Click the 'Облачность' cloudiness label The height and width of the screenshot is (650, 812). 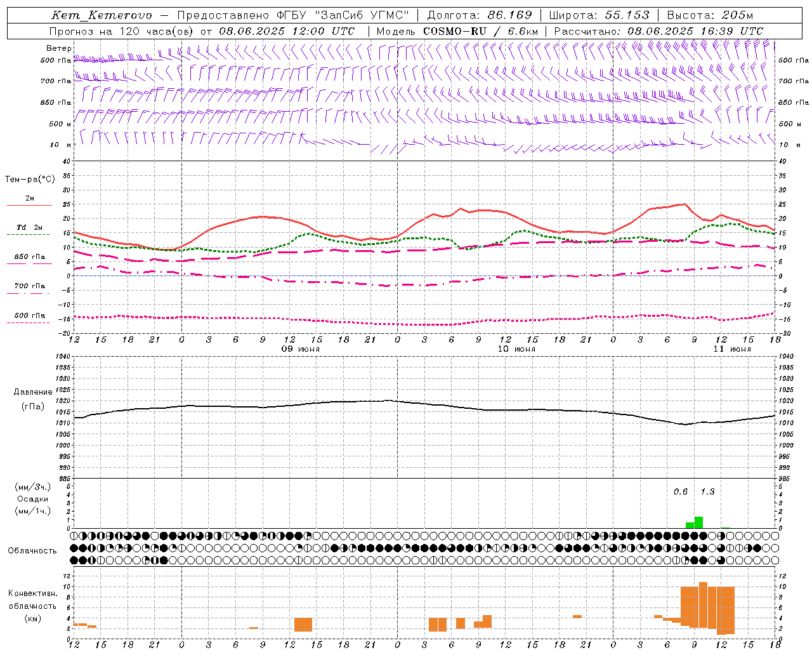[32, 551]
